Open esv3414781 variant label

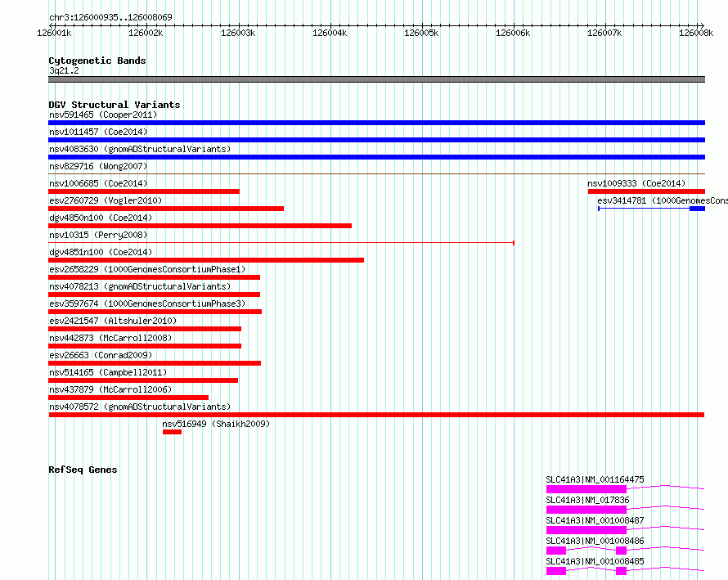[x=663, y=200]
